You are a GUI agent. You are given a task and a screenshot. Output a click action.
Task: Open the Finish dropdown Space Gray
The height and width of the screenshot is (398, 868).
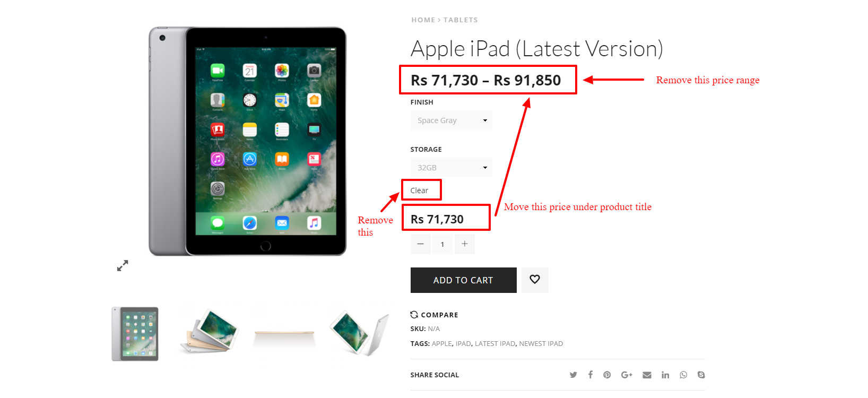(451, 120)
